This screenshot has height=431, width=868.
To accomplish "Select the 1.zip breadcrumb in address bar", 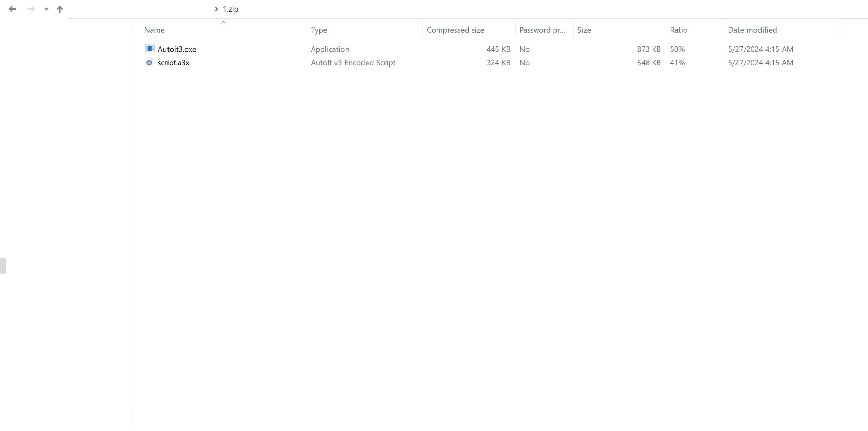I will coord(231,9).
